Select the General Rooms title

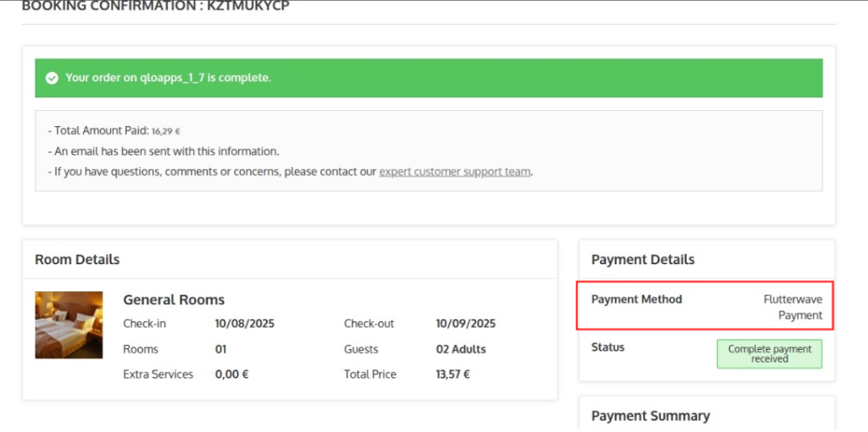point(174,300)
